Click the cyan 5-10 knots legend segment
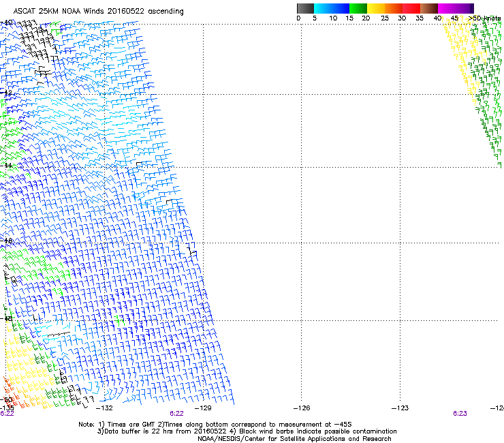Viewport: 504px width, 443px height. coord(322,8)
